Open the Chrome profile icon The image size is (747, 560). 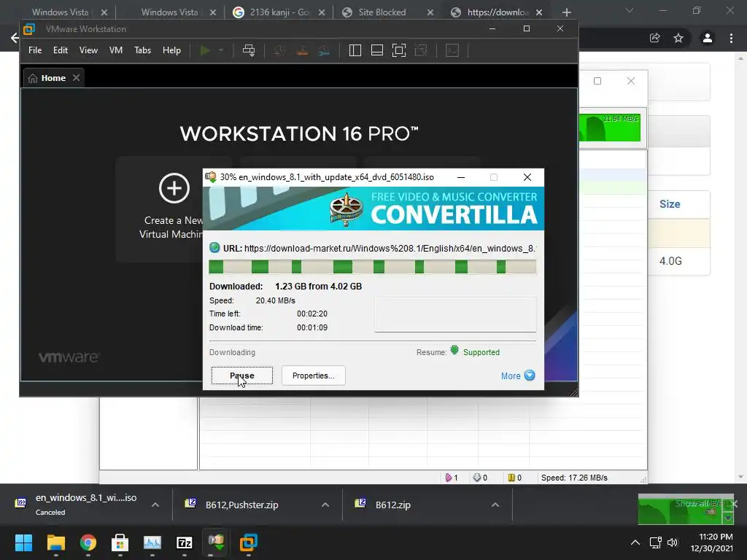(708, 38)
